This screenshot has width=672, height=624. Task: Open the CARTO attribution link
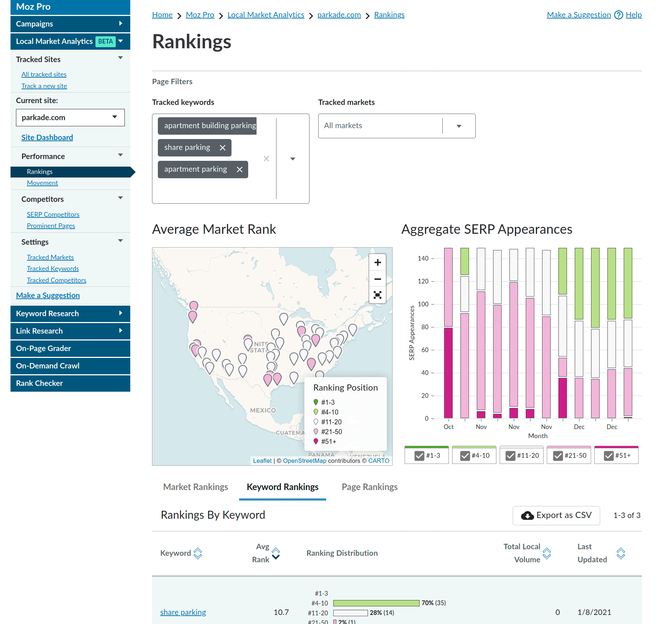[379, 461]
